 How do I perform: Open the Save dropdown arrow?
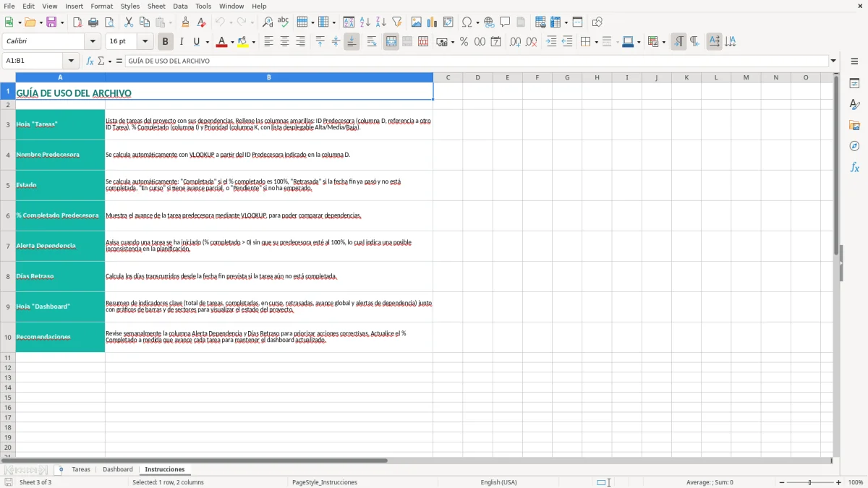click(x=62, y=22)
